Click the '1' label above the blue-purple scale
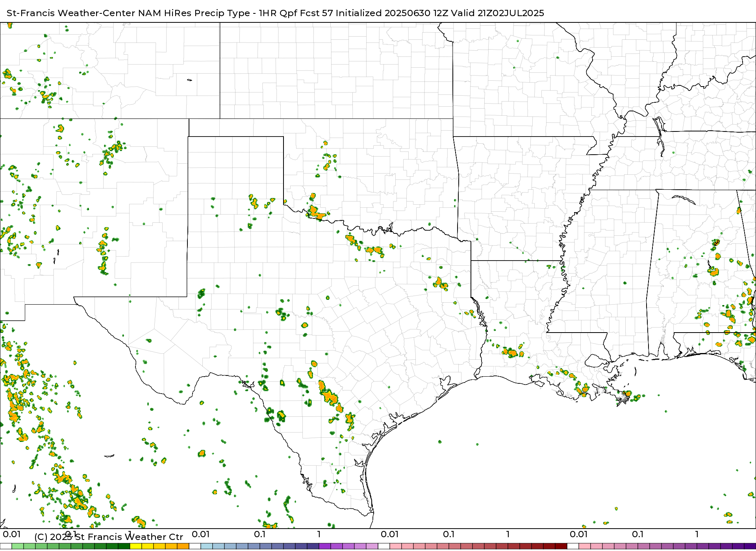 coord(319,534)
